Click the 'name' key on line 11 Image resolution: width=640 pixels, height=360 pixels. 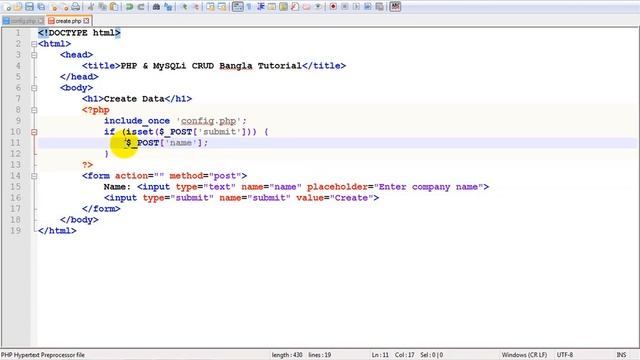pyautogui.click(x=181, y=143)
